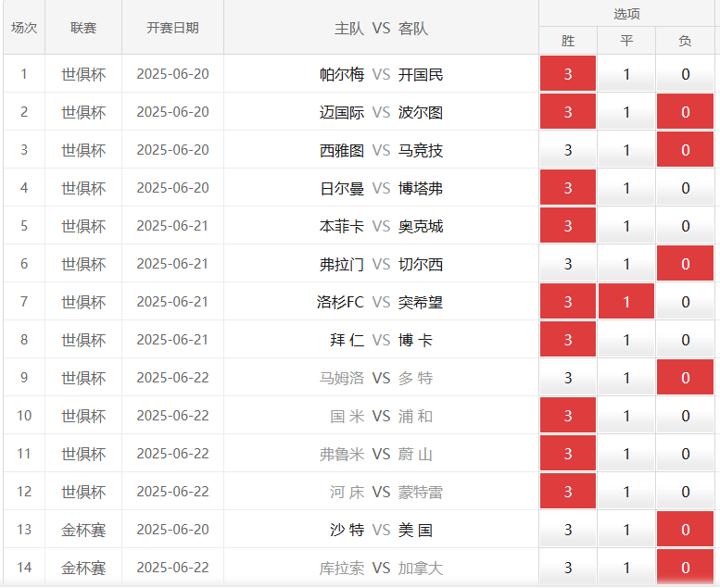Image resolution: width=720 pixels, height=588 pixels.
Task: Click match text 帕尔梅 VS 开国民
Action: [381, 74]
